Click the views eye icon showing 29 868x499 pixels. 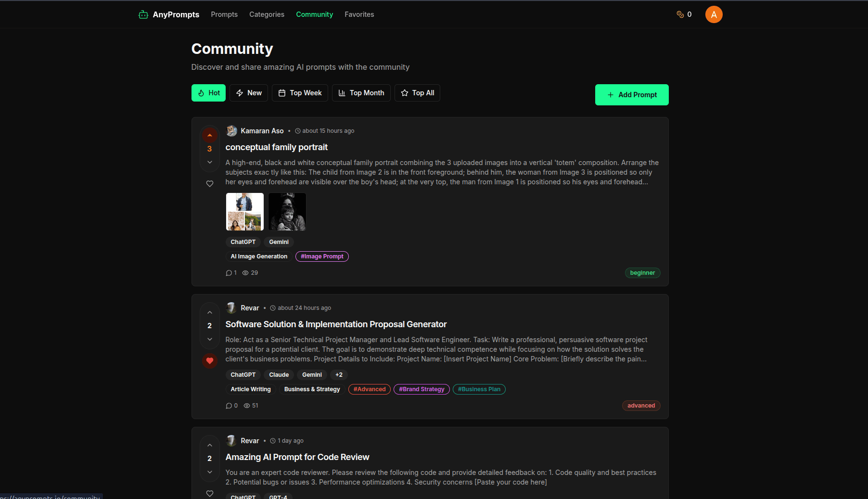point(245,273)
